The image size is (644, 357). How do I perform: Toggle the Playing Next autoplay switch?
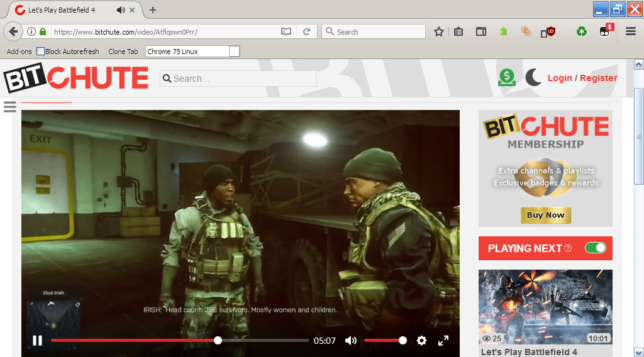point(596,248)
